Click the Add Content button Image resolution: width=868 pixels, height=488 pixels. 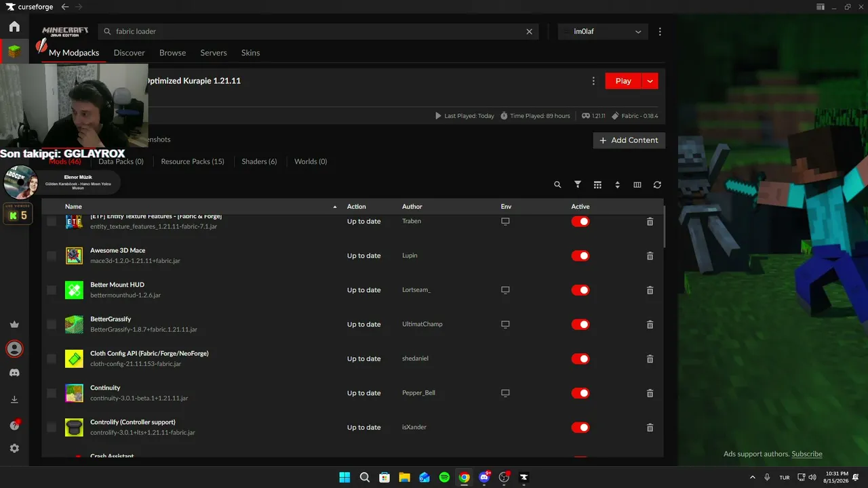pos(629,140)
